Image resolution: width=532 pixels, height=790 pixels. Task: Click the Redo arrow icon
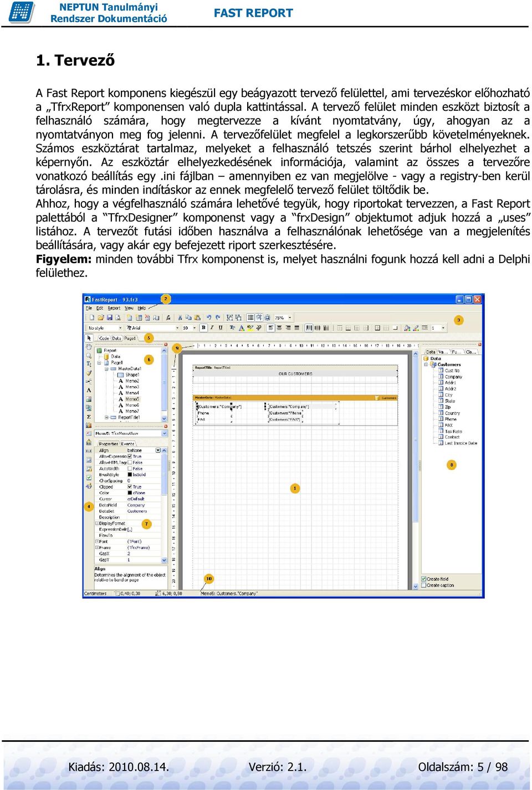point(218,317)
